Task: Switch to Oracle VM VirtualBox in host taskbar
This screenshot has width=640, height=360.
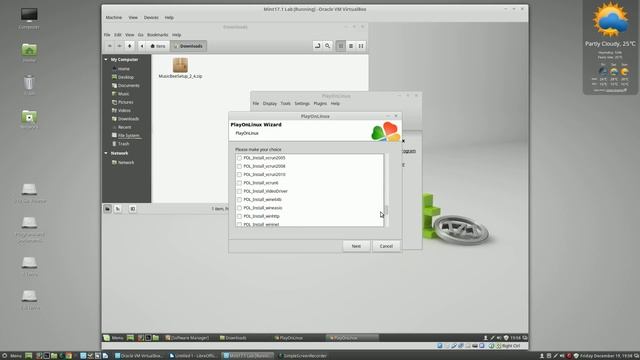Action: click(x=139, y=356)
